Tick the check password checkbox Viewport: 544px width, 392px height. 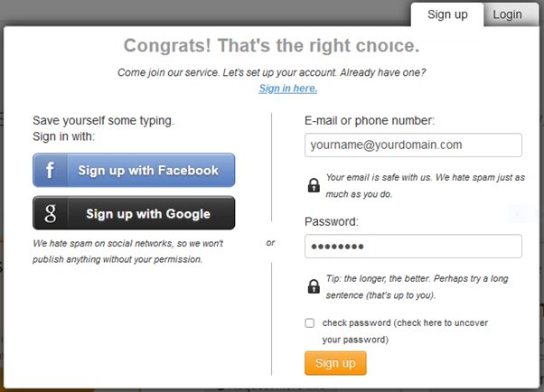(x=310, y=322)
